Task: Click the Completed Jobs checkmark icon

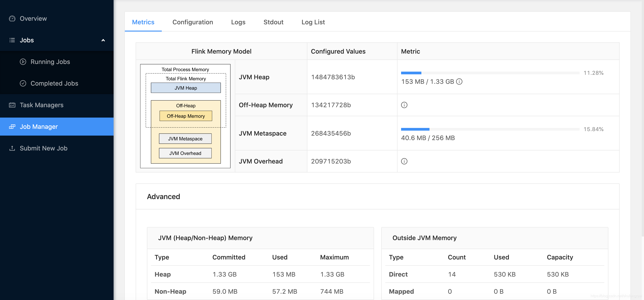Action: point(23,83)
